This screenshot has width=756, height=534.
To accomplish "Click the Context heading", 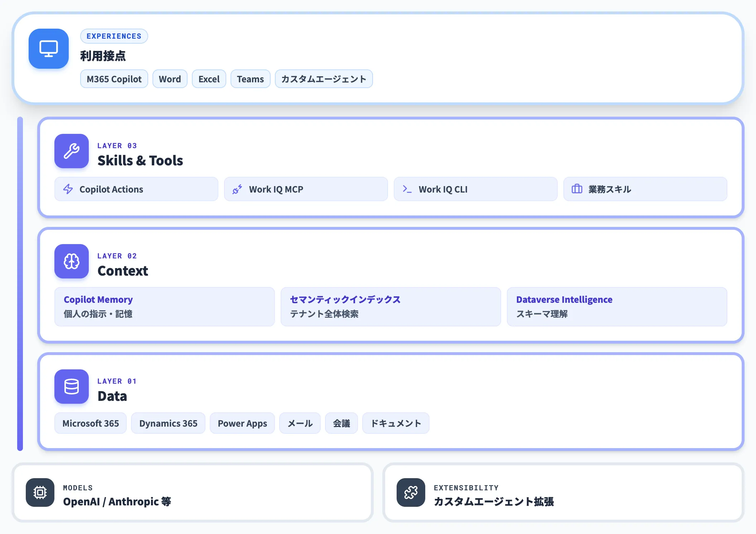I will pyautogui.click(x=123, y=271).
